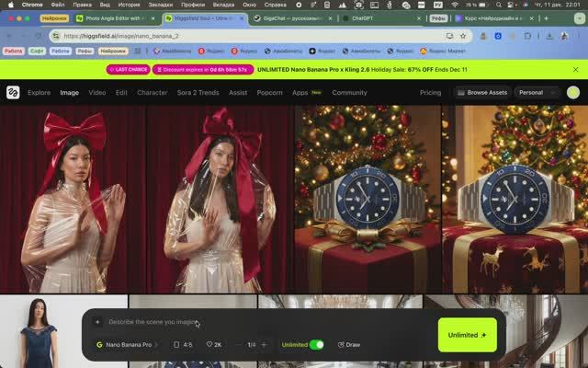Expand the Personal workspace dropdown
The width and height of the screenshot is (588, 368).
[x=537, y=92]
